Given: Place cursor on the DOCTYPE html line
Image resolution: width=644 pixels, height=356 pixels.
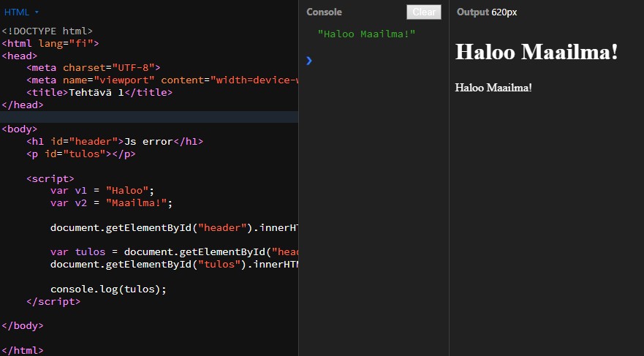Looking at the screenshot, I should tap(48, 31).
